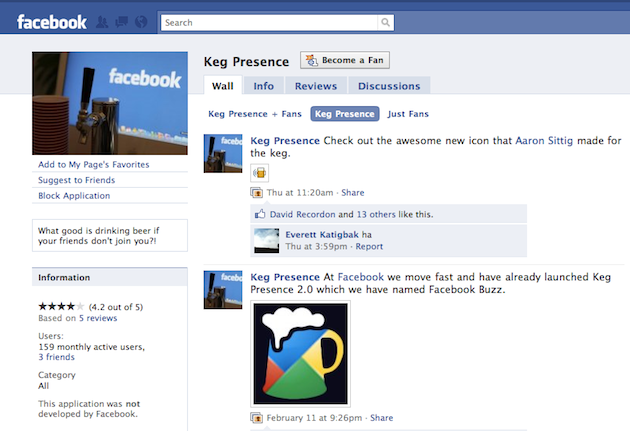Click Share on the Thu 11:20am post
This screenshot has width=630, height=431.
click(x=353, y=193)
